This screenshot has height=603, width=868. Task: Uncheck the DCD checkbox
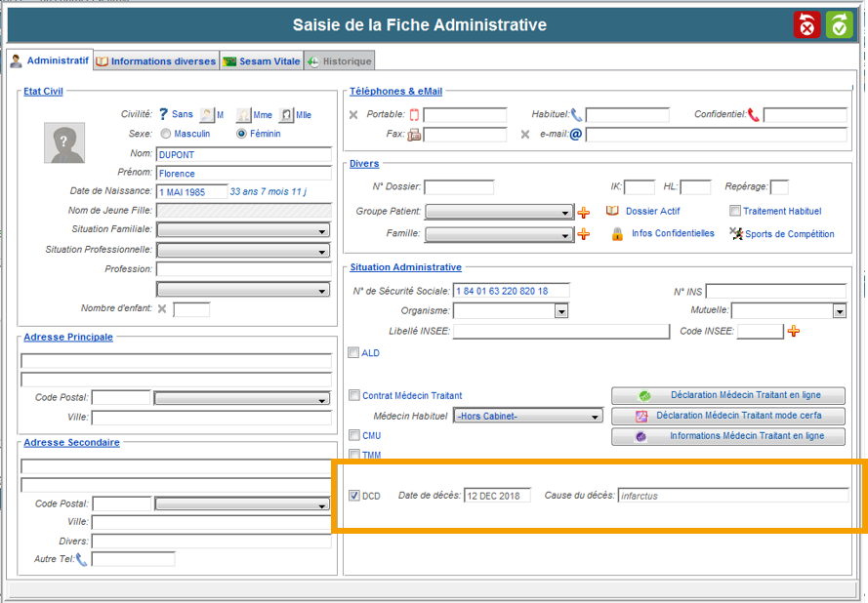click(x=354, y=496)
